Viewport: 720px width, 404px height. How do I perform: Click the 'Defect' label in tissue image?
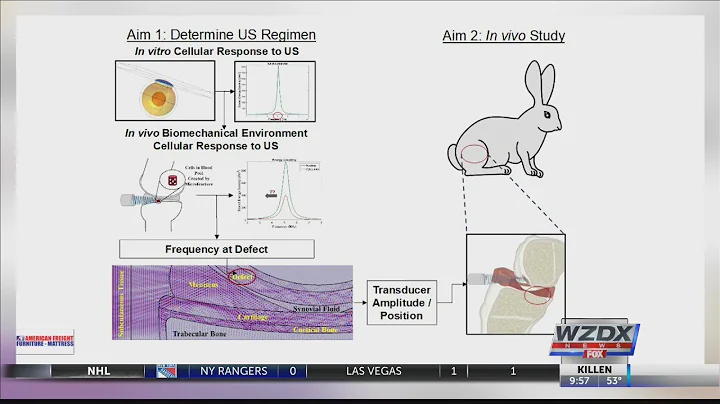tap(242, 277)
